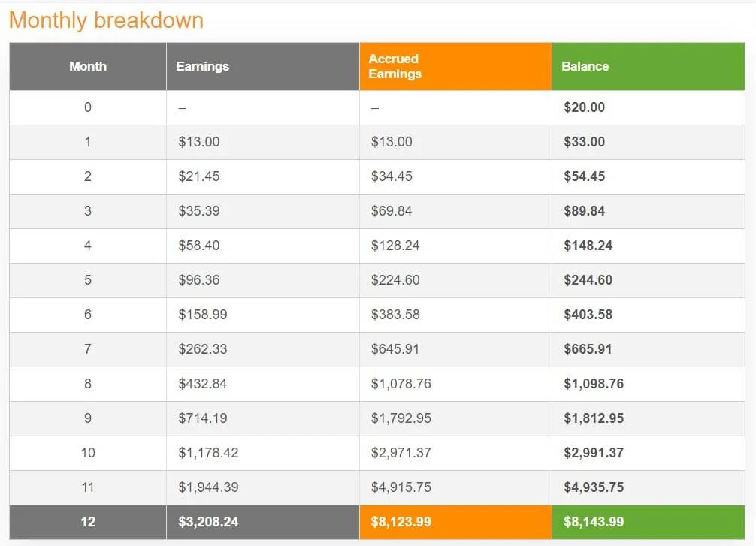This screenshot has width=756, height=546.
Task: Click the orange $8,123.99 total cell
Action: [455, 523]
